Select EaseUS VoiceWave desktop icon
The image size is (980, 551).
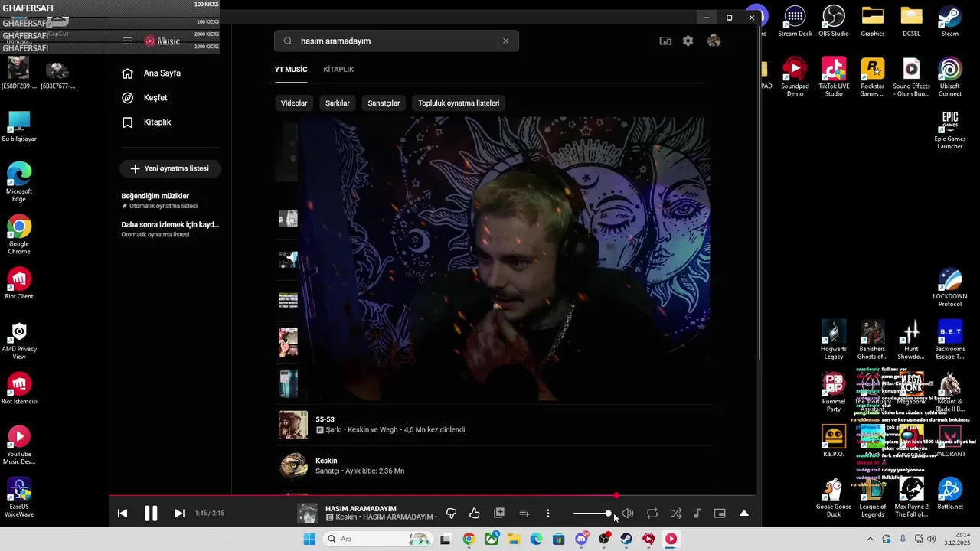click(19, 497)
